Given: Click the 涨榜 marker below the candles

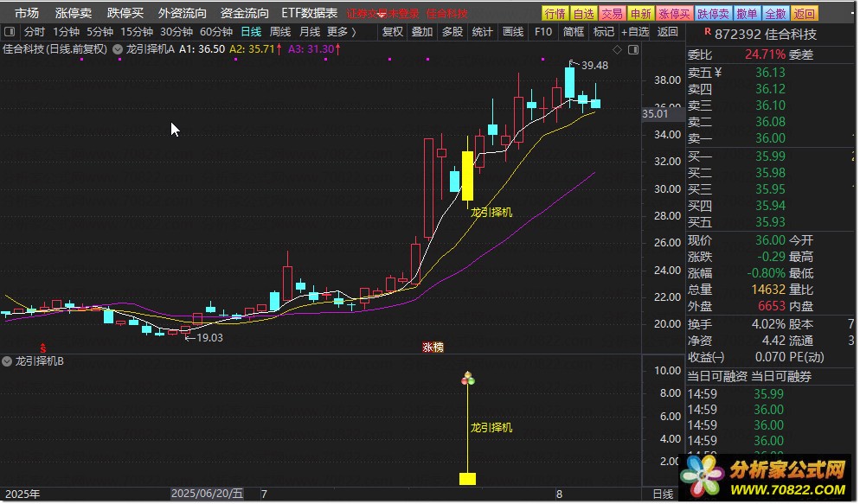Looking at the screenshot, I should coord(433,348).
